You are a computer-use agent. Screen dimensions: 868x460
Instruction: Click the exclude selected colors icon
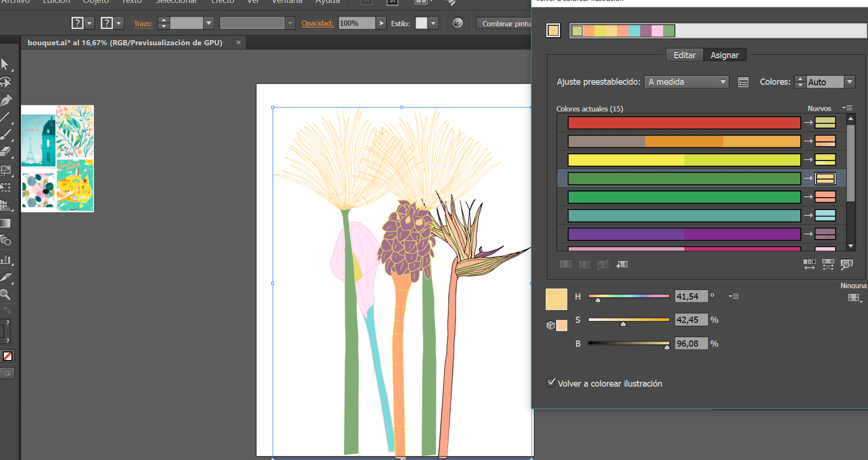(x=603, y=264)
